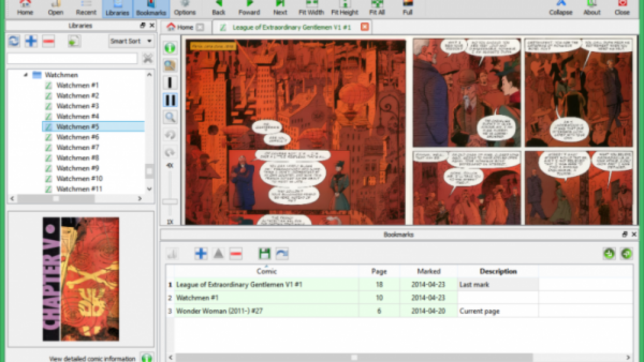
Task: Click the blue arrow bookmark icon
Action: click(282, 254)
